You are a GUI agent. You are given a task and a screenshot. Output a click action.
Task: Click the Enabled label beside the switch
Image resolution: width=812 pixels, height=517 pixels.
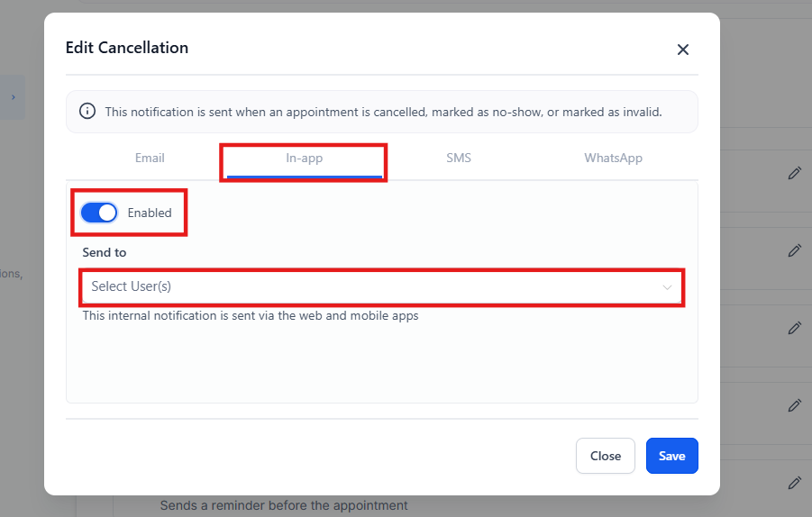(150, 213)
